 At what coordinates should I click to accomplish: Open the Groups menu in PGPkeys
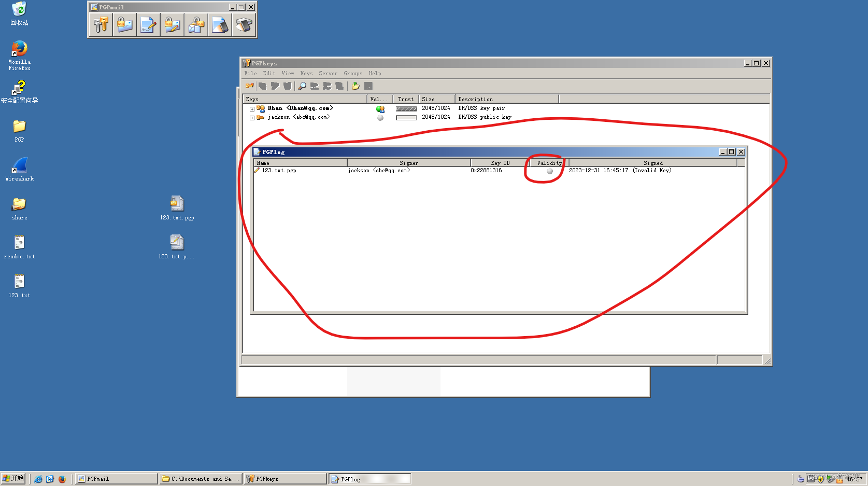(353, 74)
